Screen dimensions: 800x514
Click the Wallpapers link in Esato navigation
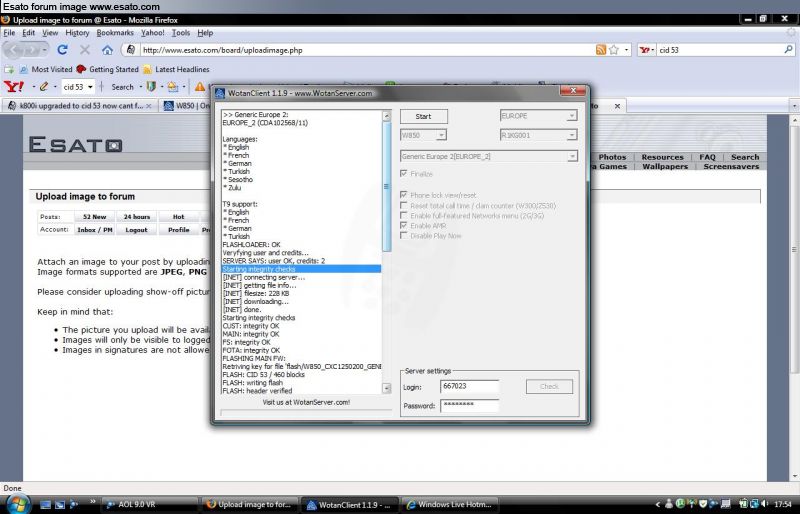coord(665,166)
